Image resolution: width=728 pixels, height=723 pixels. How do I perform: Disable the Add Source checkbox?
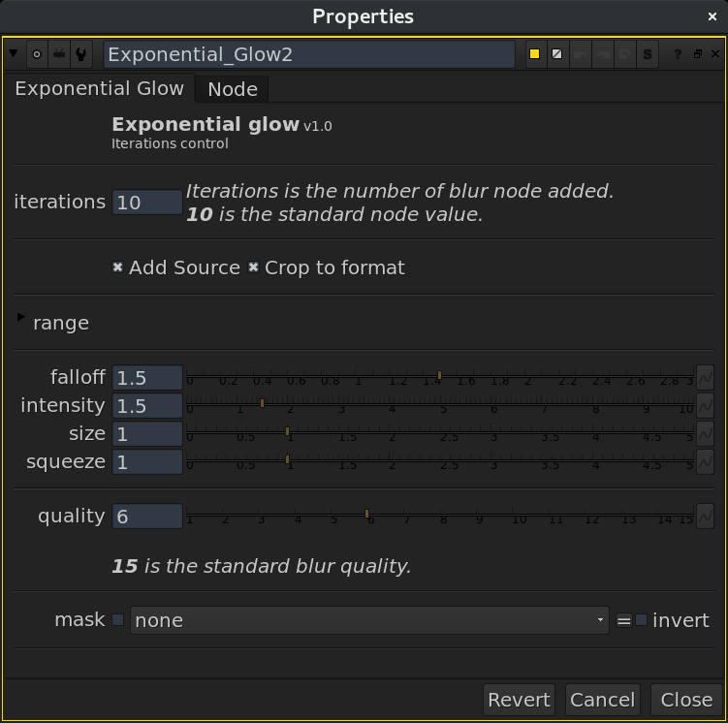click(x=118, y=267)
